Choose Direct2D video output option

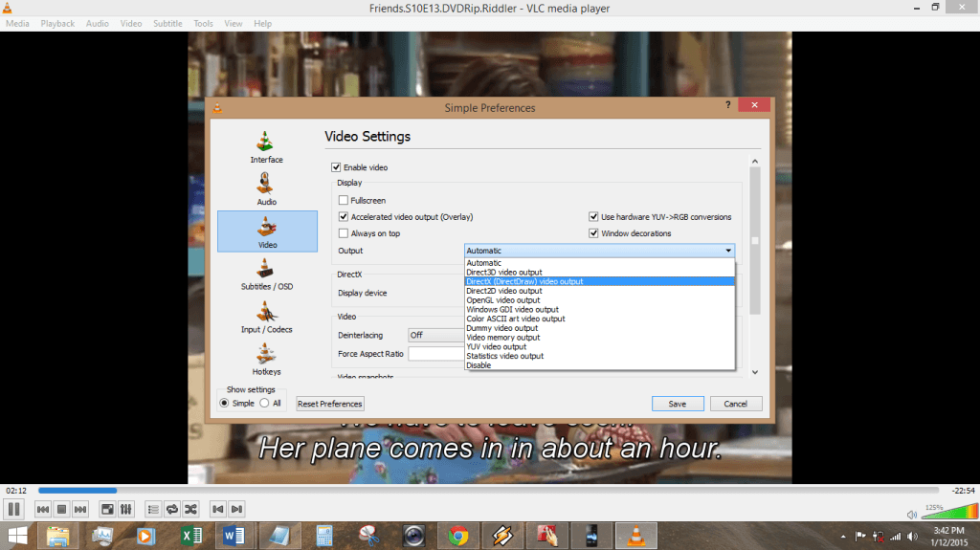coord(599,291)
